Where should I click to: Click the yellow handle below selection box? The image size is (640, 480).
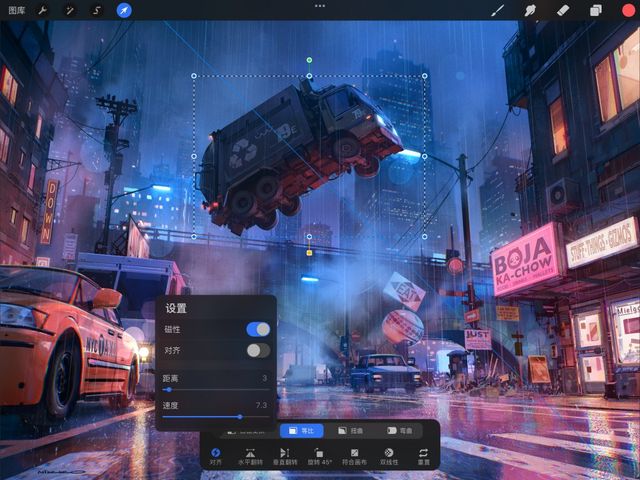point(309,253)
